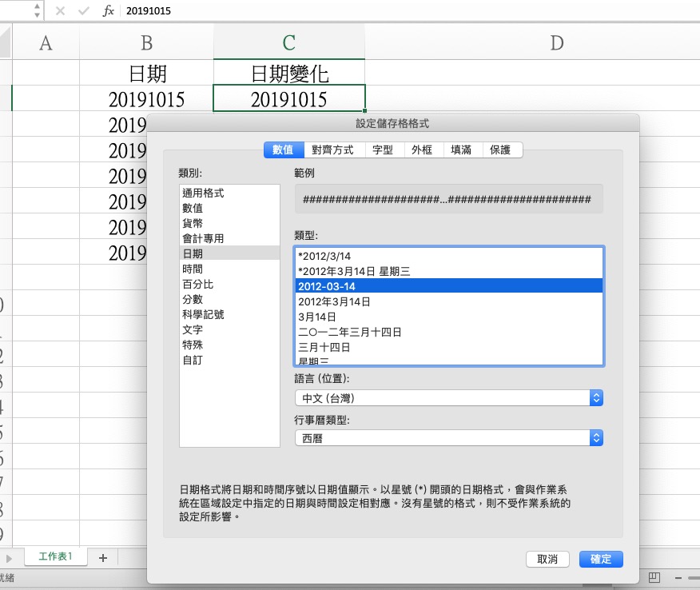This screenshot has width=700, height=590.
Task: Click the zoom out minus icon in status bar
Action: click(x=678, y=578)
